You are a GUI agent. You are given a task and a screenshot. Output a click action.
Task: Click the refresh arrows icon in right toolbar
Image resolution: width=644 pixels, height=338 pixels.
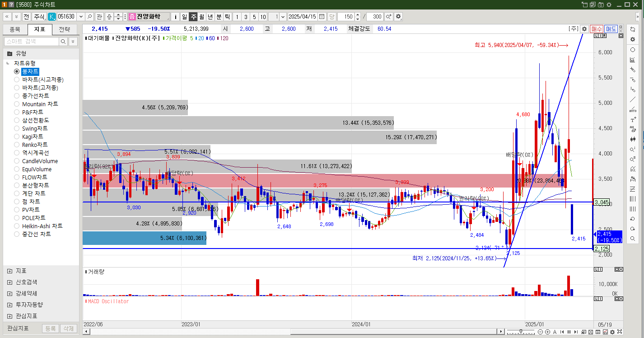point(633,29)
